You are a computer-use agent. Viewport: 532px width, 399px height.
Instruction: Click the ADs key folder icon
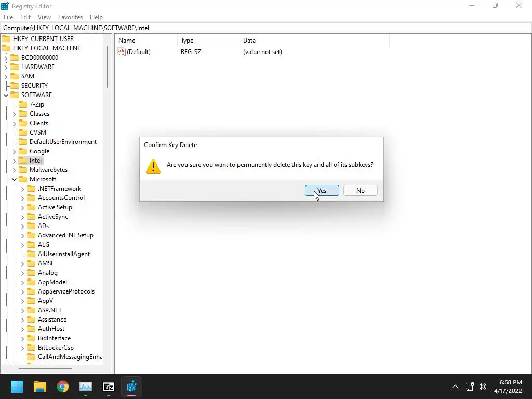(x=31, y=225)
